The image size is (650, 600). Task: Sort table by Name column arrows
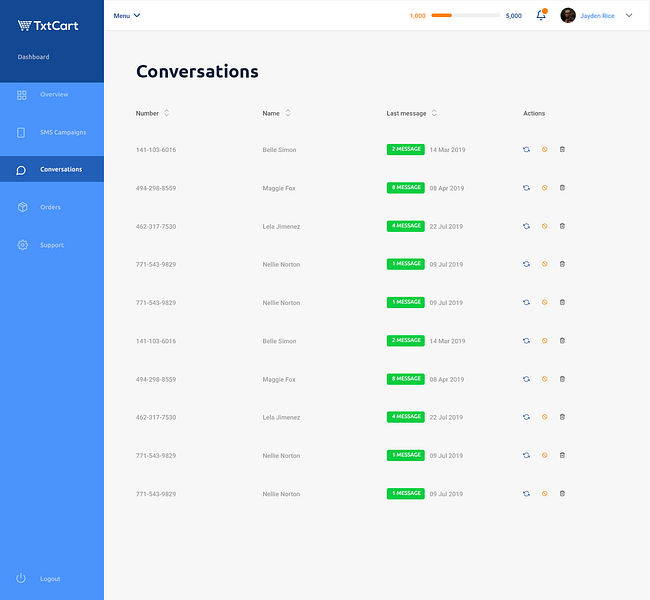[288, 113]
